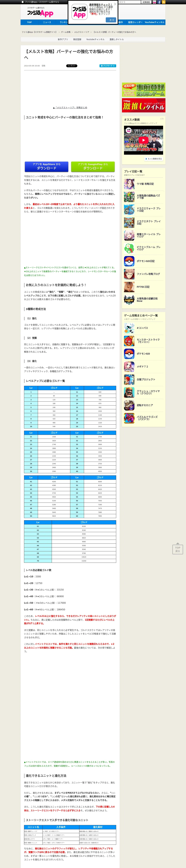This screenshot has height=868, width=186.
Task: Open the ニュース navigation tab
Action: point(47,22)
